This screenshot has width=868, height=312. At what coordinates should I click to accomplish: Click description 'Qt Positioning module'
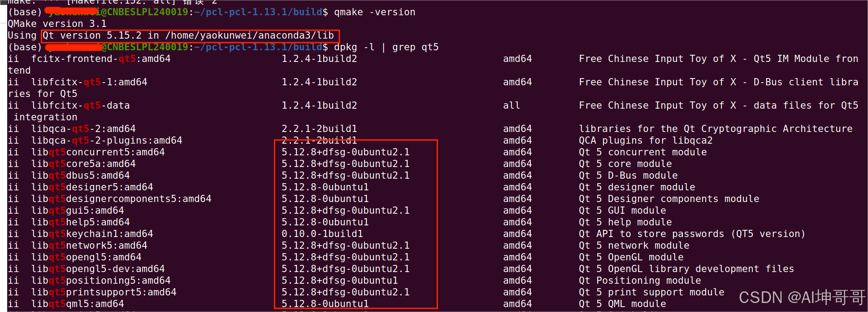[640, 281]
